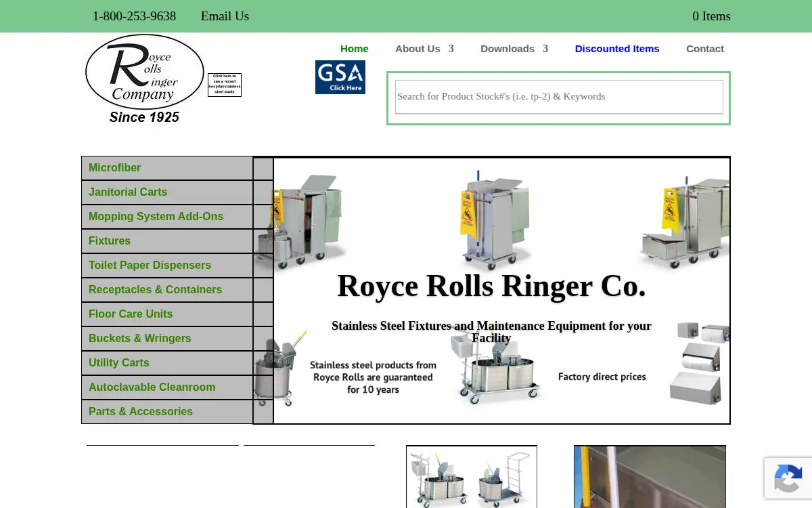View the 0 Items cart link

click(x=711, y=16)
